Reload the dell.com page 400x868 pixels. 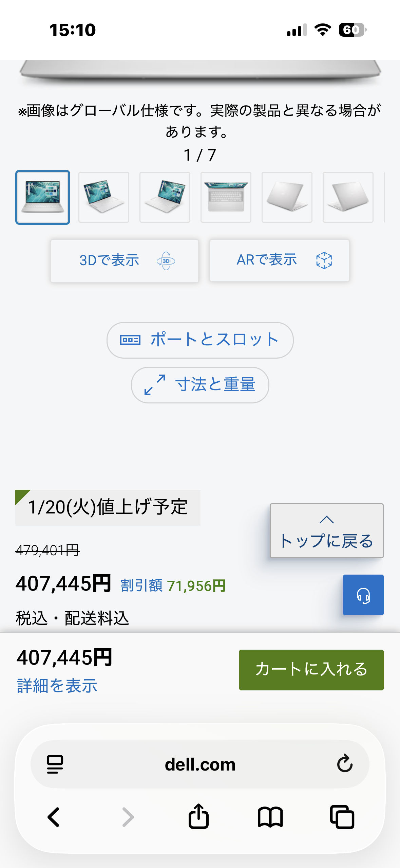(x=345, y=764)
